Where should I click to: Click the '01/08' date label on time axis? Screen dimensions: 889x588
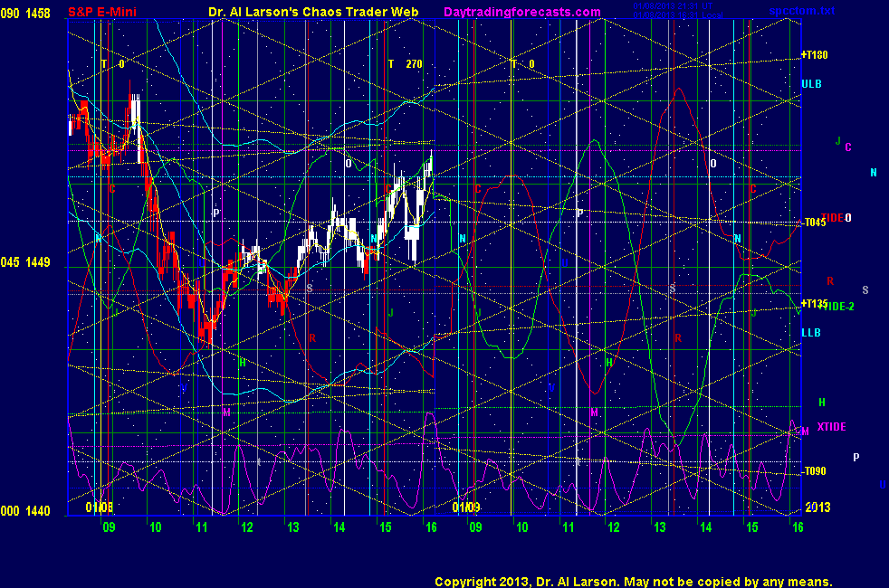[x=100, y=507]
